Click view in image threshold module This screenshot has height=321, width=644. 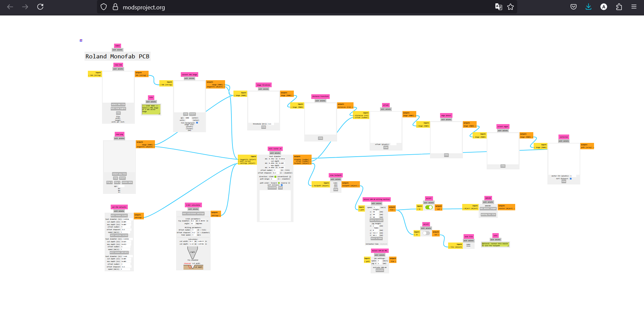pos(264,127)
